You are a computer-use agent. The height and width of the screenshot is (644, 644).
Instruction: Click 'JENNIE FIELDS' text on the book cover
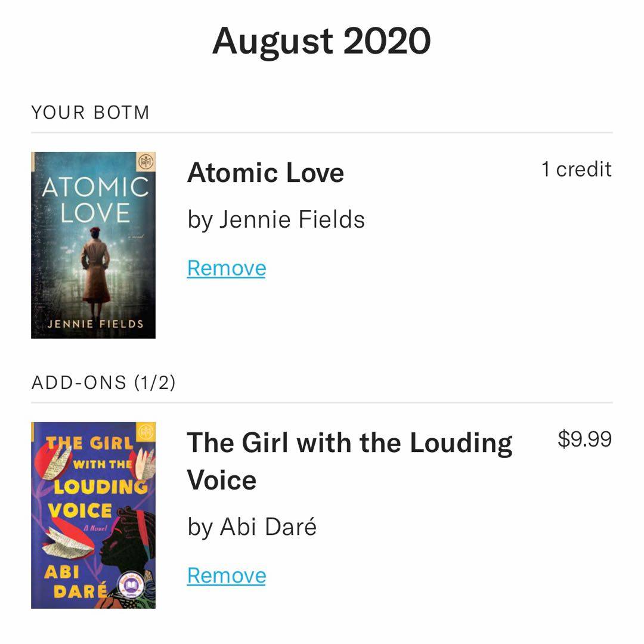click(x=95, y=324)
